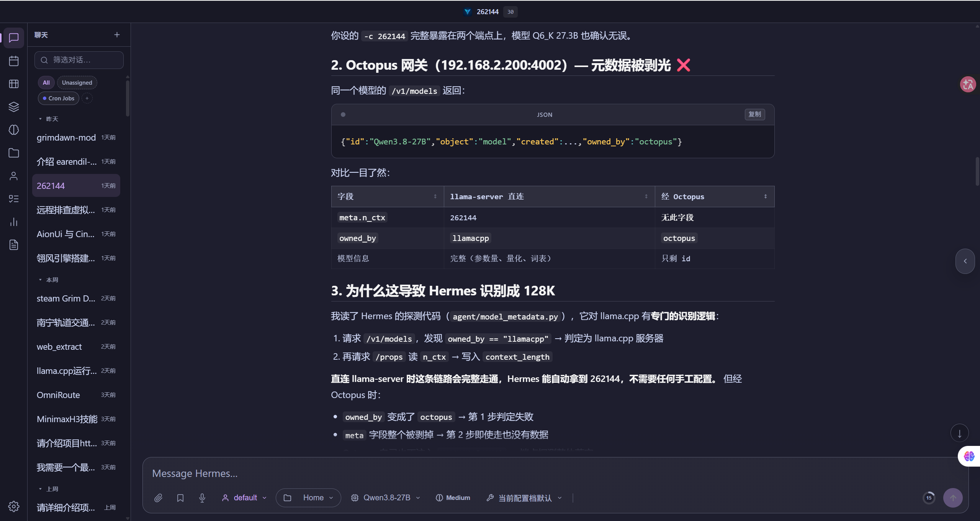This screenshot has height=521, width=980.
Task: Open the llama.cpp运行 conversation
Action: coord(76,371)
